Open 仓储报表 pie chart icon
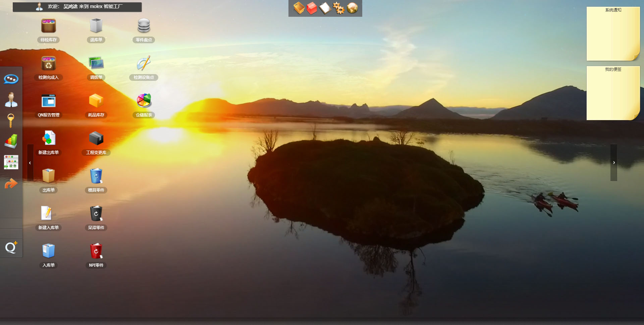 (x=144, y=101)
